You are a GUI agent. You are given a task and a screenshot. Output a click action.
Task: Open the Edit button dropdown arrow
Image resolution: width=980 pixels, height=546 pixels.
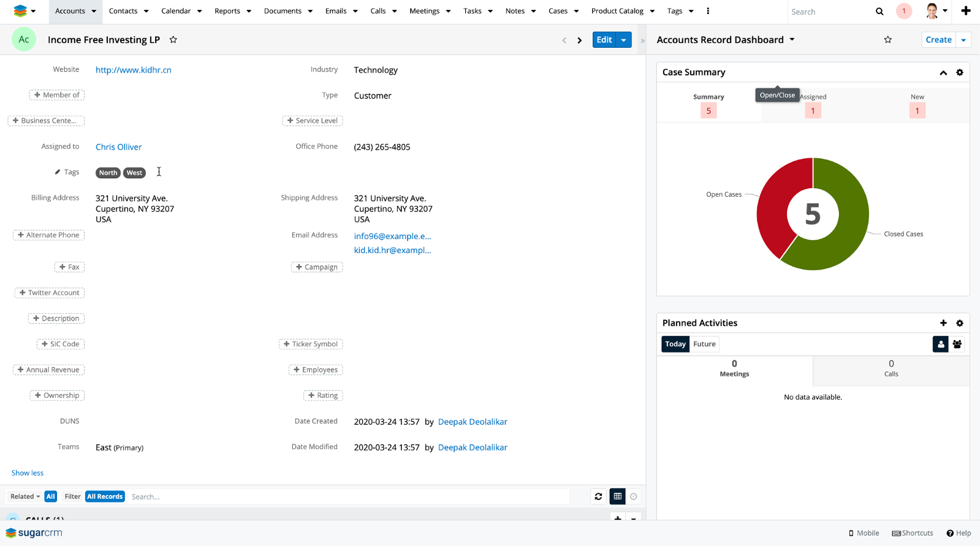coord(624,40)
